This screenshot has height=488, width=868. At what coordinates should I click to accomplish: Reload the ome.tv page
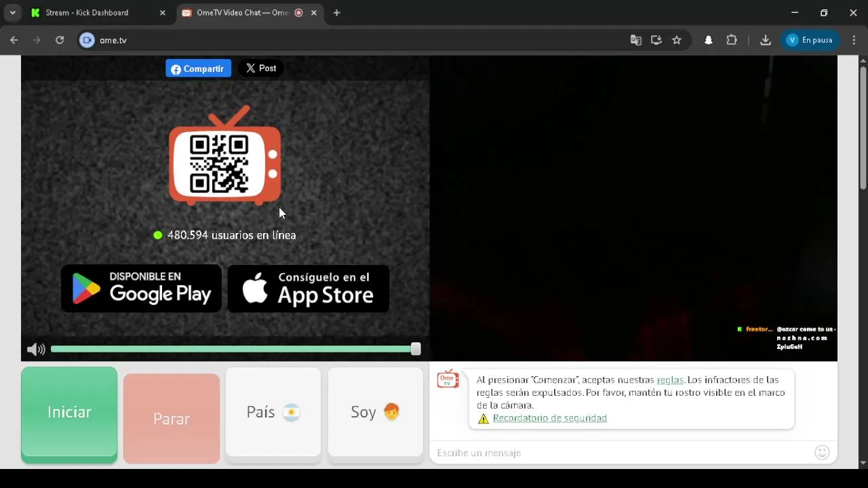60,40
